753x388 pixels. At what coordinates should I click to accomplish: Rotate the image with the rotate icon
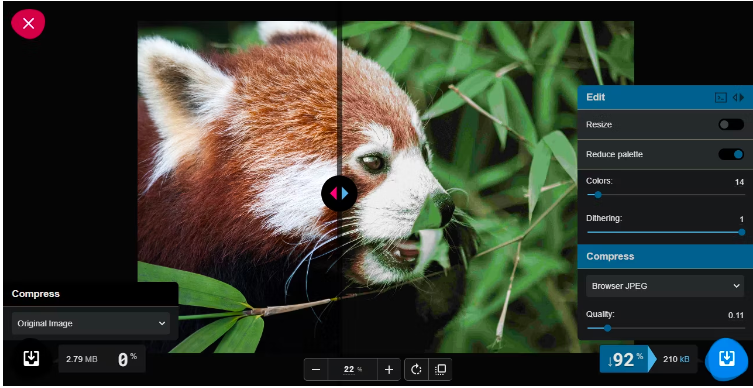point(416,369)
